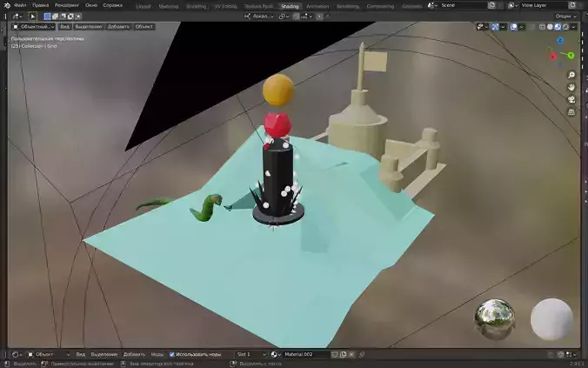The height and width of the screenshot is (368, 588).
Task: Expand the viewport shading options dropdown
Action: [573, 27]
